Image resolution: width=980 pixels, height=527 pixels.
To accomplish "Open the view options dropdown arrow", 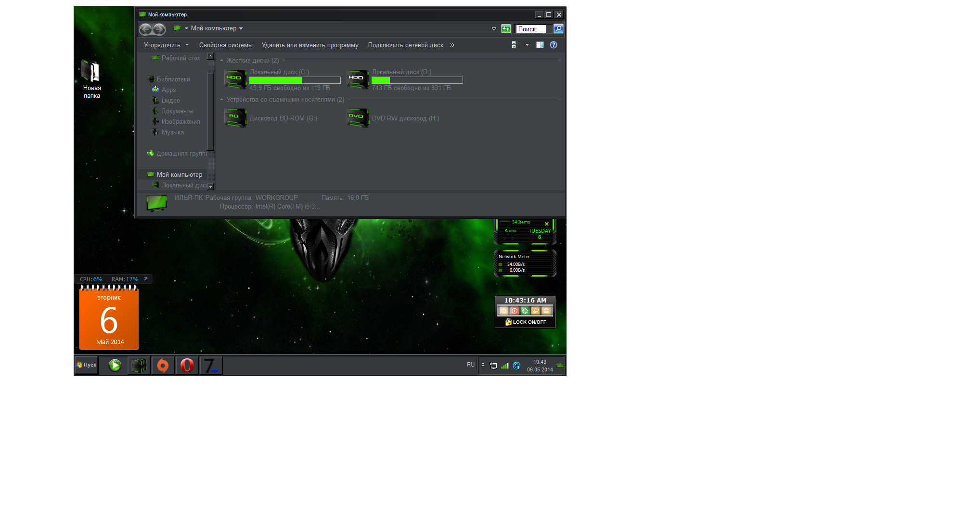I will click(x=527, y=45).
